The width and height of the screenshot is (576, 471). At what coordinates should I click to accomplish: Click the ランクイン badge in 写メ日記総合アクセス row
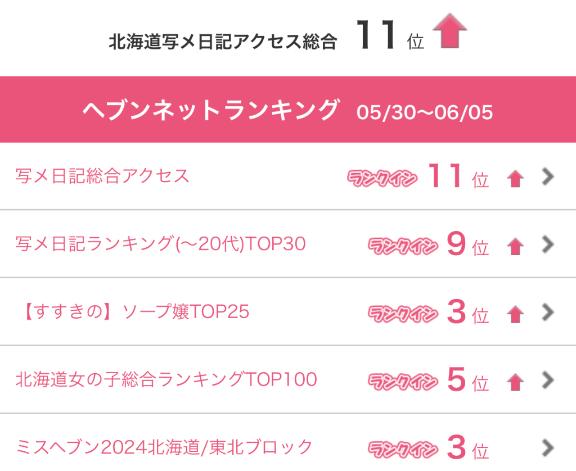382,179
